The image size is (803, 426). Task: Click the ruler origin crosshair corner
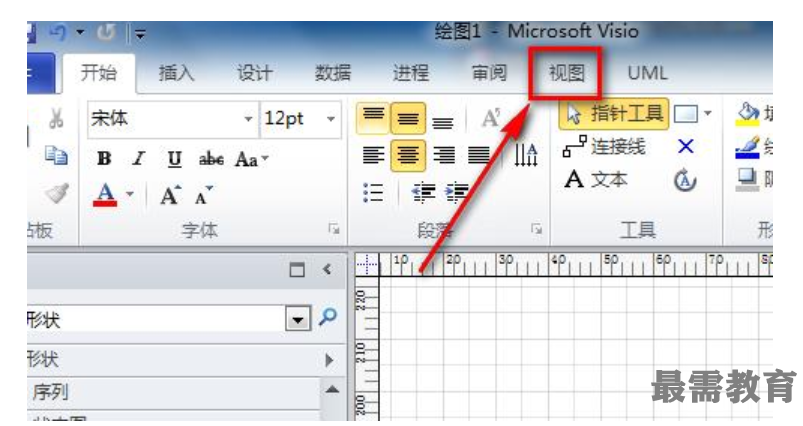(367, 265)
